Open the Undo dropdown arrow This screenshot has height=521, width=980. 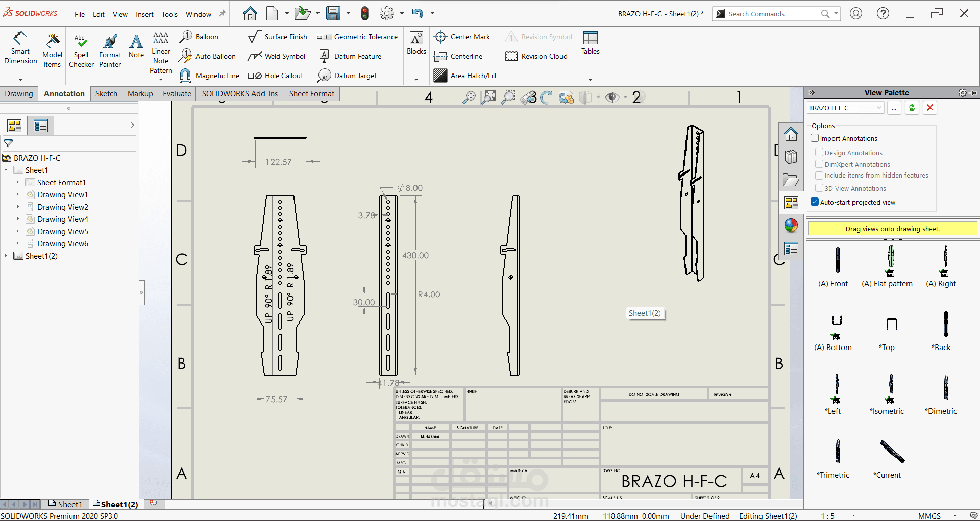[x=432, y=13]
